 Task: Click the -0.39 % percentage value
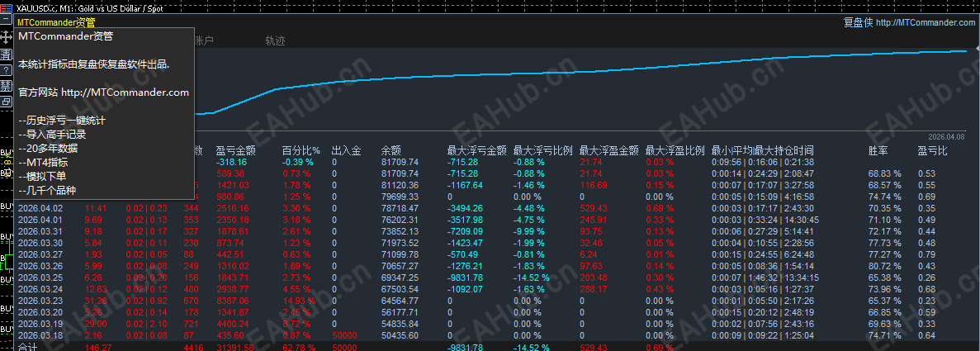(x=297, y=161)
